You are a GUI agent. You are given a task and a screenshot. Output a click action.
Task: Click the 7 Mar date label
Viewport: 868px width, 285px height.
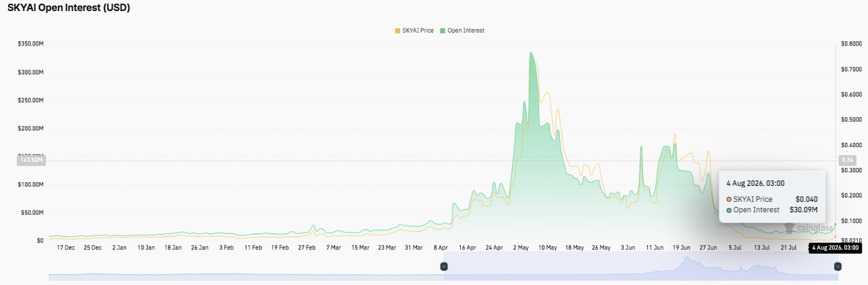click(333, 247)
